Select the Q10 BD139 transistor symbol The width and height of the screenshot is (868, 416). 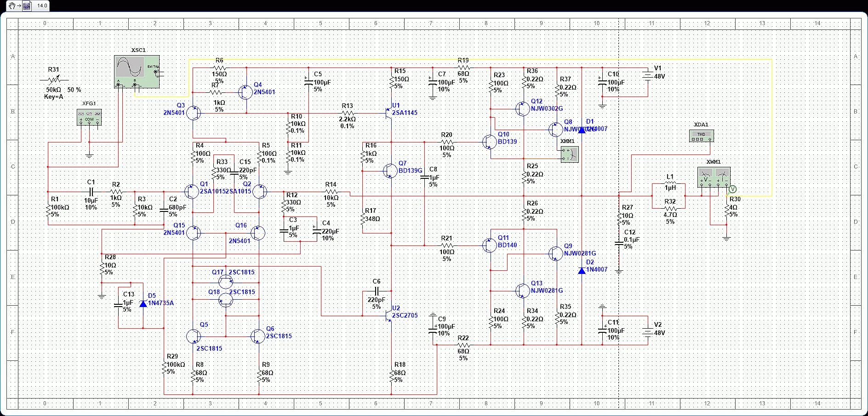(490, 142)
